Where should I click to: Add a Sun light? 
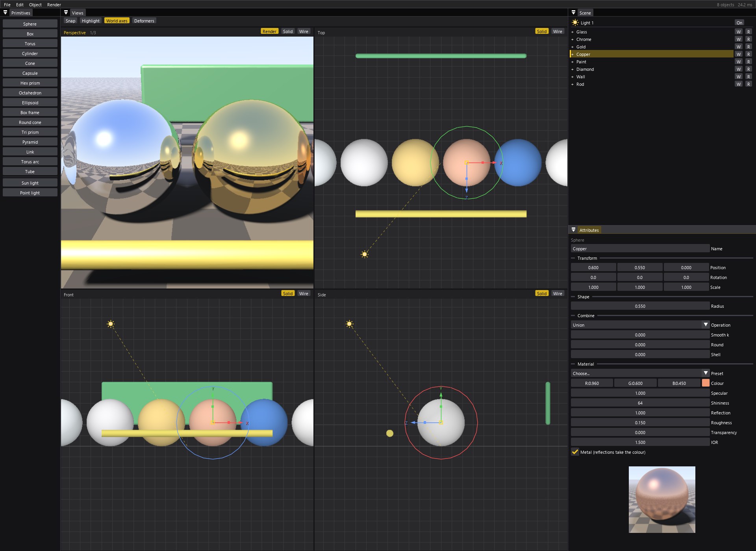pos(30,183)
